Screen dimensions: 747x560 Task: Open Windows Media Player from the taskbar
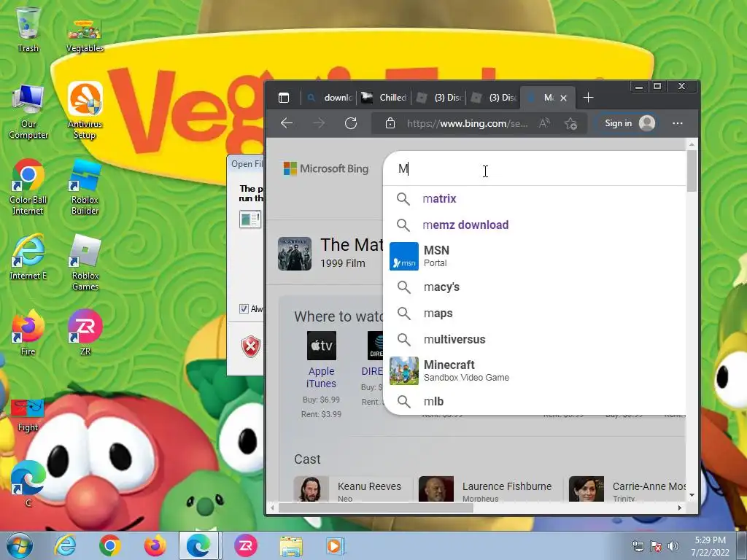(336, 546)
